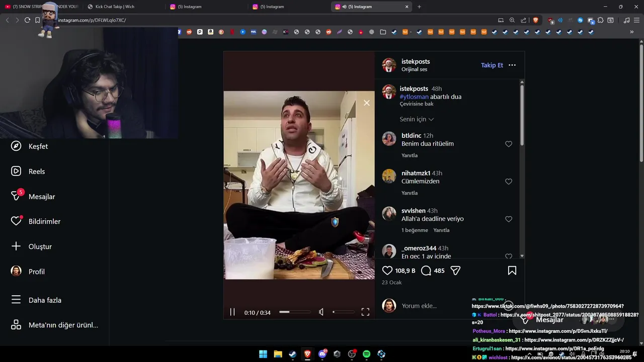644x362 pixels.
Task: View the 1 beğenme on svvlshen's comment
Action: coord(415,230)
